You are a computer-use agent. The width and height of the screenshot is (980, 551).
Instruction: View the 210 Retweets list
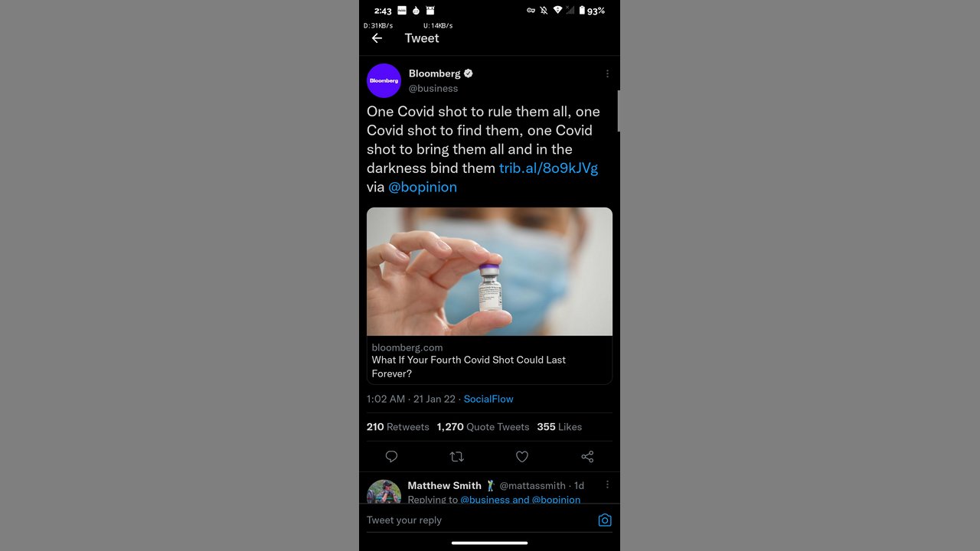397,427
